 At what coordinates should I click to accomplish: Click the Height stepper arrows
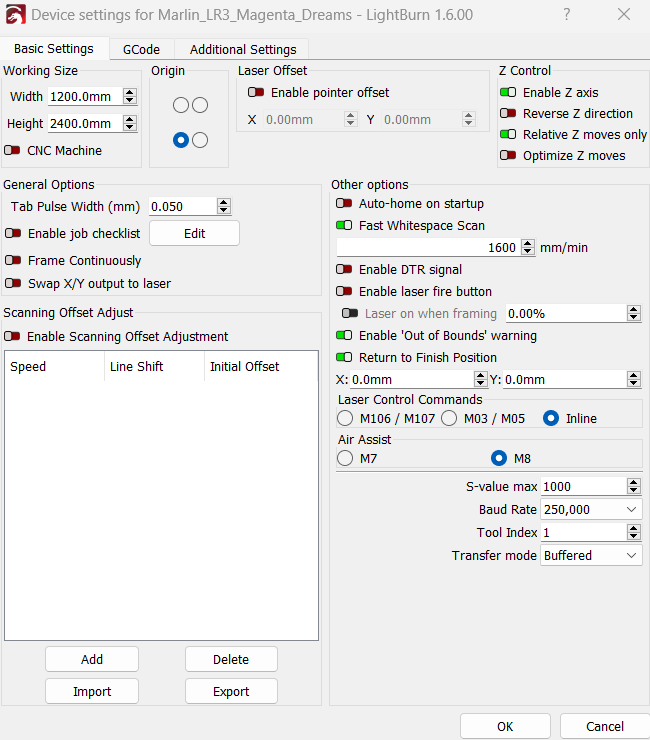coord(130,123)
